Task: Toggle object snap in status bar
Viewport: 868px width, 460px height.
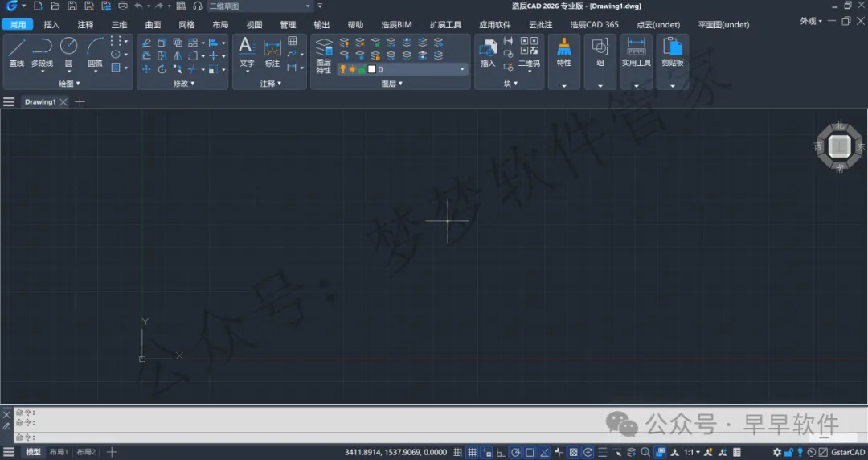Action: coord(530,452)
